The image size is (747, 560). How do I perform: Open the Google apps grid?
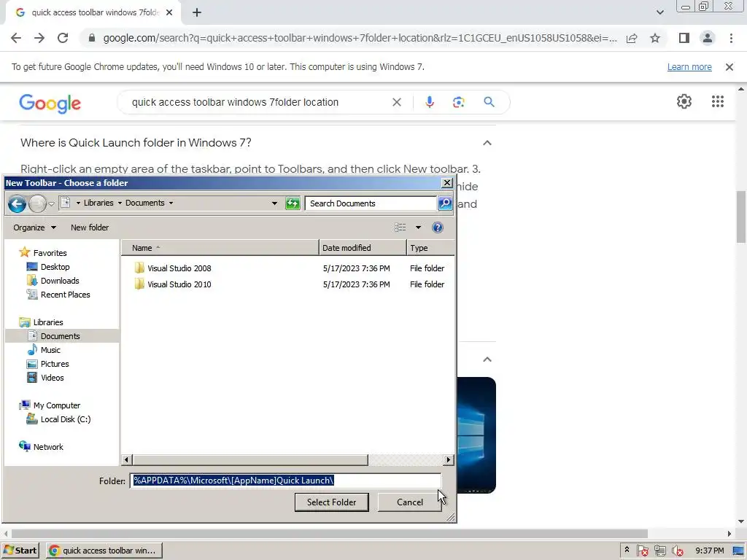point(718,101)
